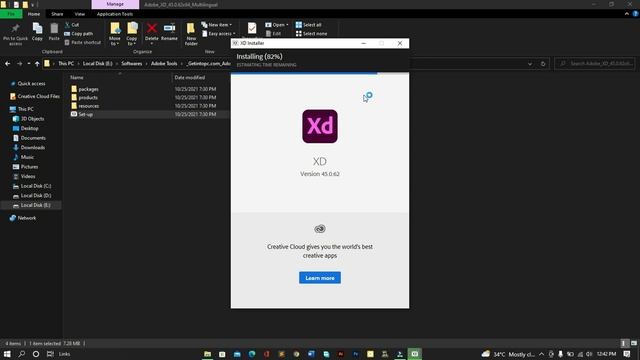Click the red Delete icon
This screenshot has height=360, width=640.
click(x=151, y=29)
